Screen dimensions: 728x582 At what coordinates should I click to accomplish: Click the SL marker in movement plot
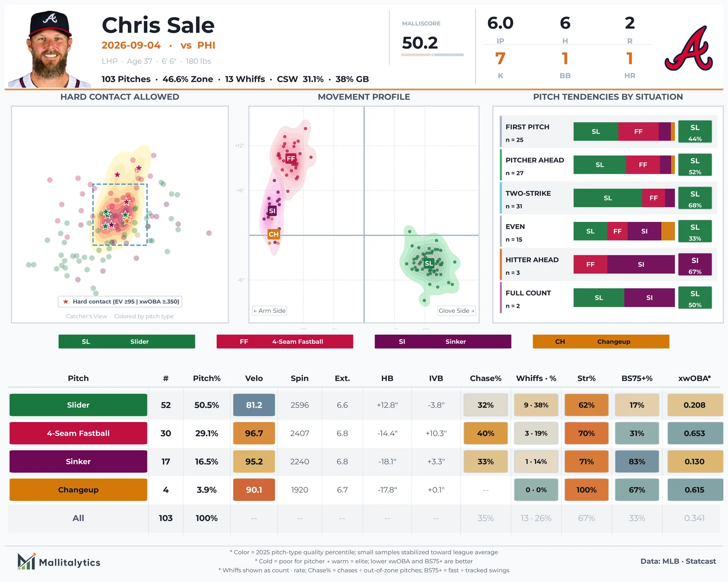[x=429, y=263]
